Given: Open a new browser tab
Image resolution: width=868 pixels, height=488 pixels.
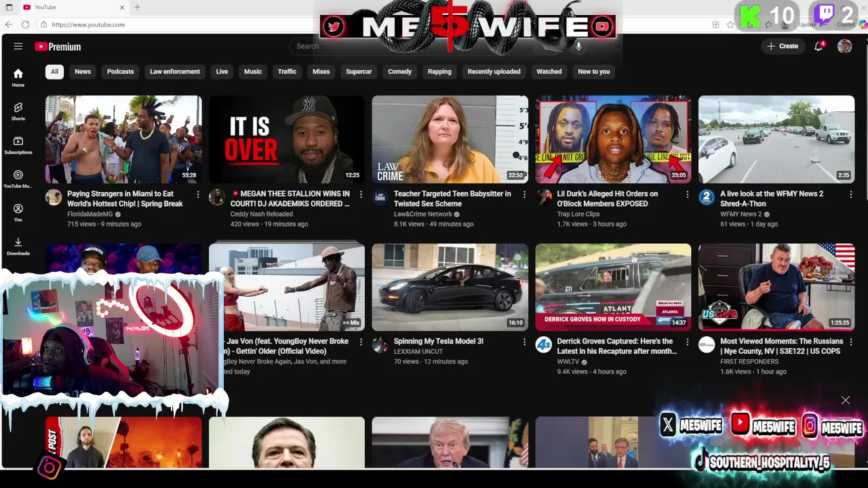Looking at the screenshot, I should coord(137,7).
